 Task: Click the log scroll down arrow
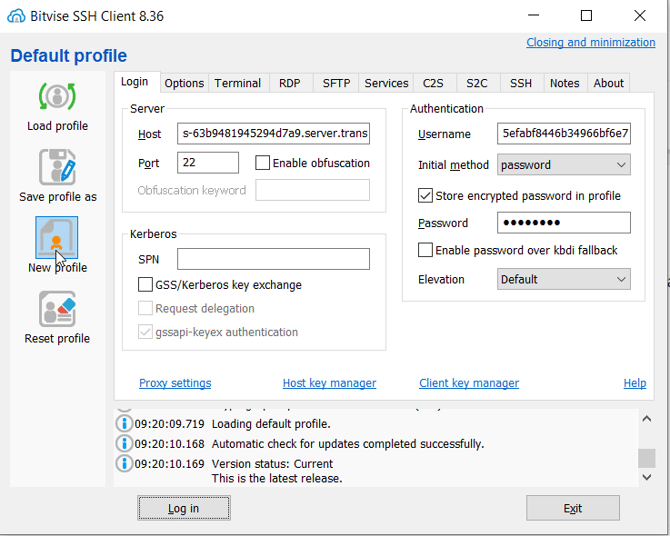646,477
